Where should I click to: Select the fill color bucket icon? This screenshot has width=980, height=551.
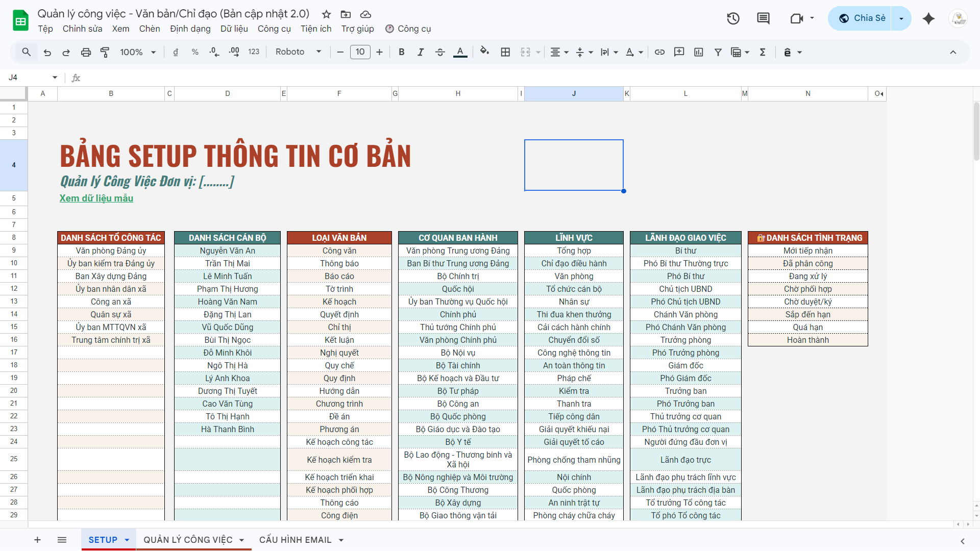click(484, 52)
